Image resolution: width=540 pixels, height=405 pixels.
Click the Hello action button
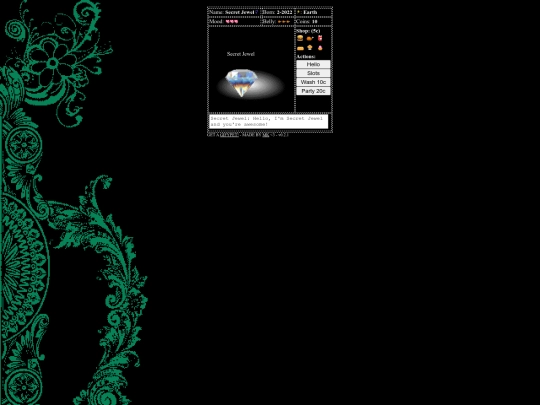tap(313, 64)
